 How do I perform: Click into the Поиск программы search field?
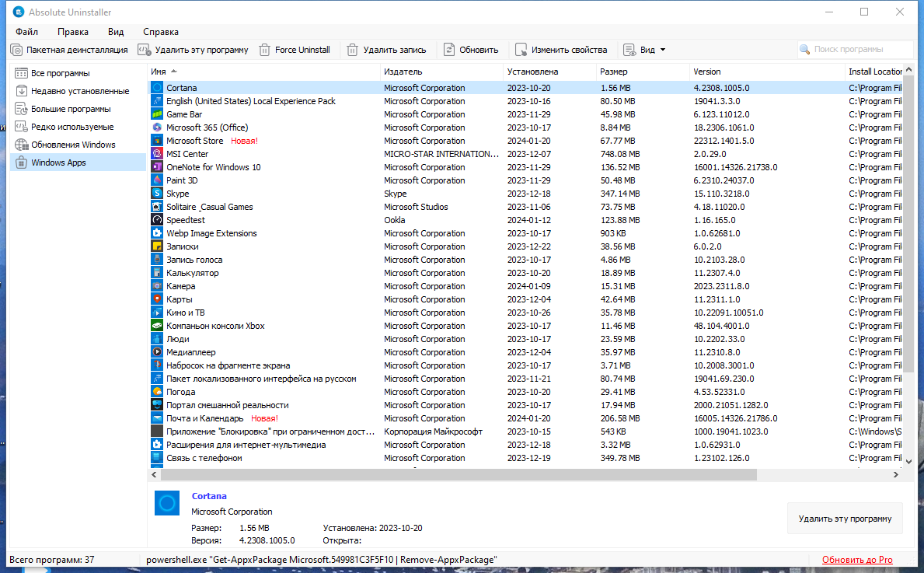[x=856, y=50]
